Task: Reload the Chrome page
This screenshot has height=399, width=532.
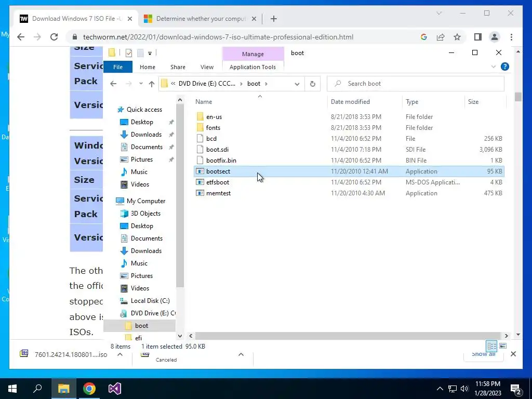Action: tap(54, 37)
